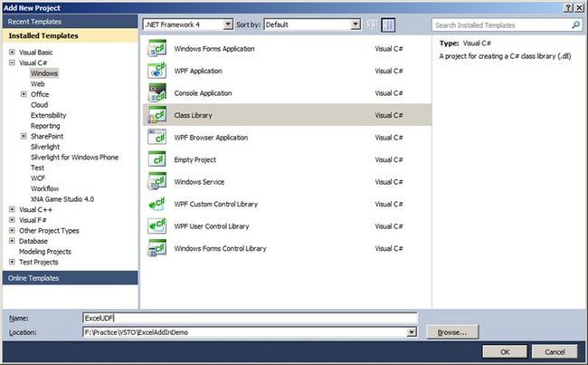The height and width of the screenshot is (365, 588).
Task: Select the Silverlight category
Action: (x=45, y=147)
